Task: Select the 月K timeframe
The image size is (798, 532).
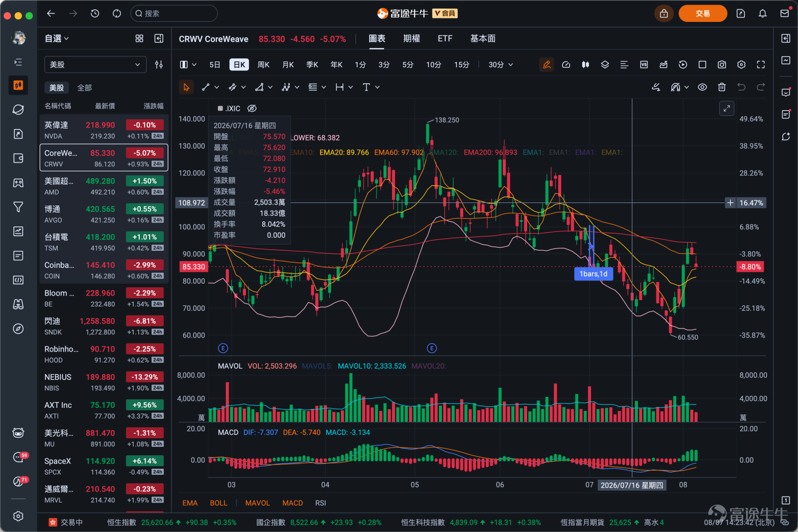Action: coord(288,65)
